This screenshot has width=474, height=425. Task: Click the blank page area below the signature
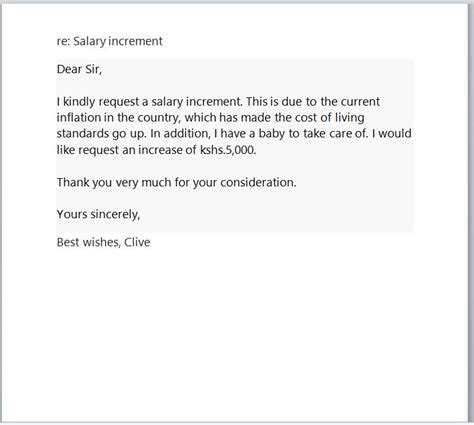pos(235,333)
